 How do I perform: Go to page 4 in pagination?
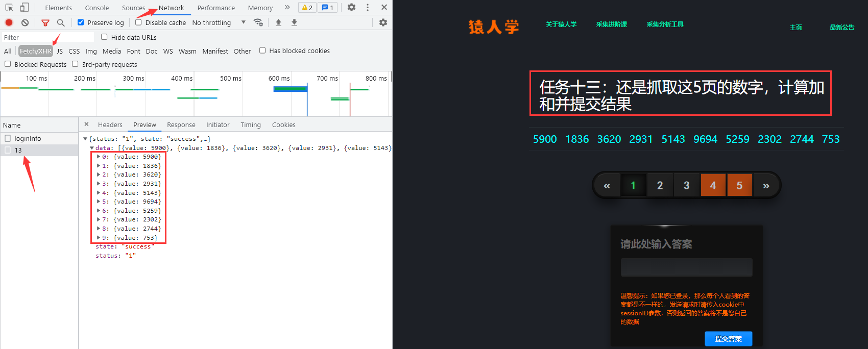point(713,185)
